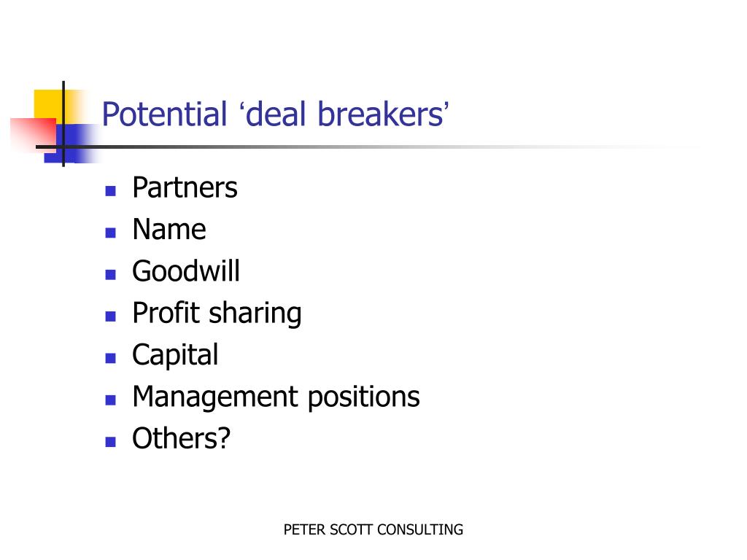Click the blue bullet marker beside Name

111,233
